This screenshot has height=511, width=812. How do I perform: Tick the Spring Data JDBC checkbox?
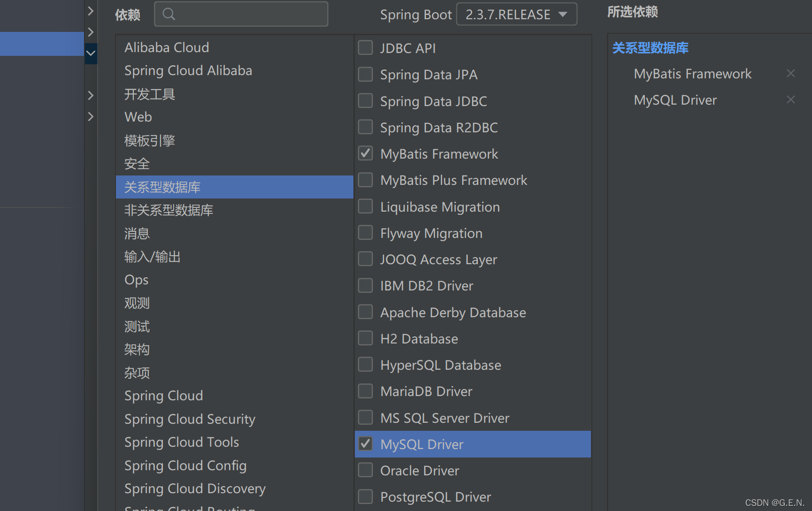(x=365, y=100)
